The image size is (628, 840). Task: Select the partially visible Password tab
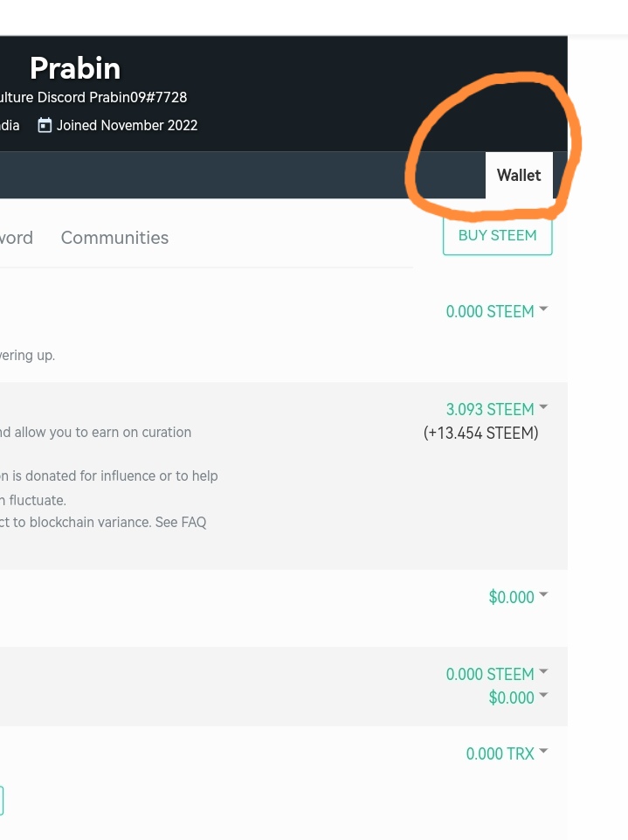(16, 238)
